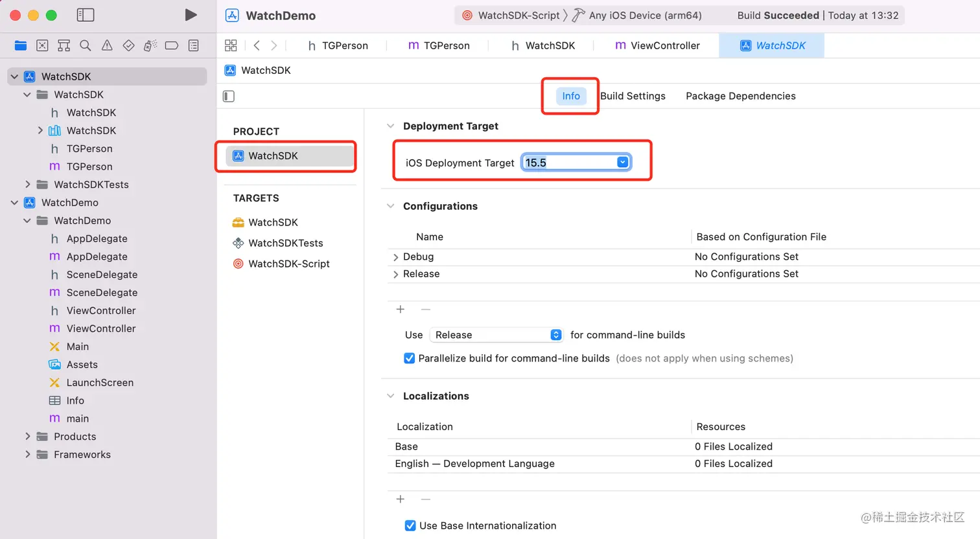The image size is (980, 539).
Task: Open the find navigator
Action: tap(85, 45)
